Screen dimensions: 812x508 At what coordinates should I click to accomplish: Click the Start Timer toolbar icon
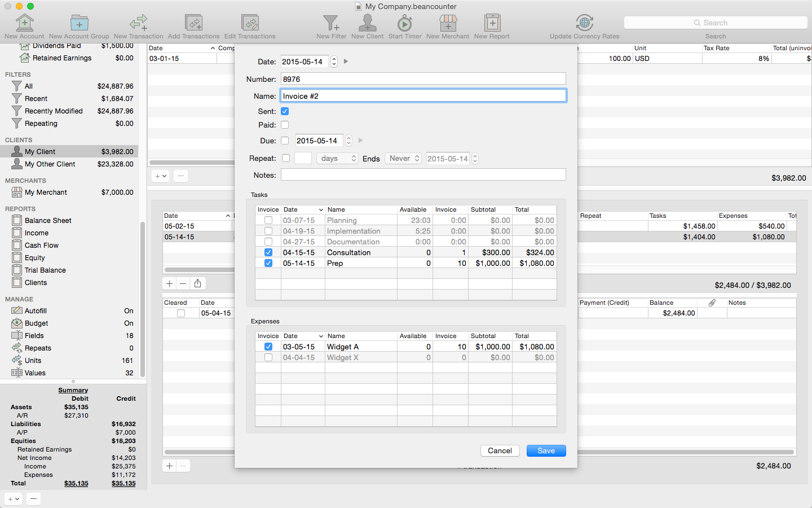click(x=405, y=23)
